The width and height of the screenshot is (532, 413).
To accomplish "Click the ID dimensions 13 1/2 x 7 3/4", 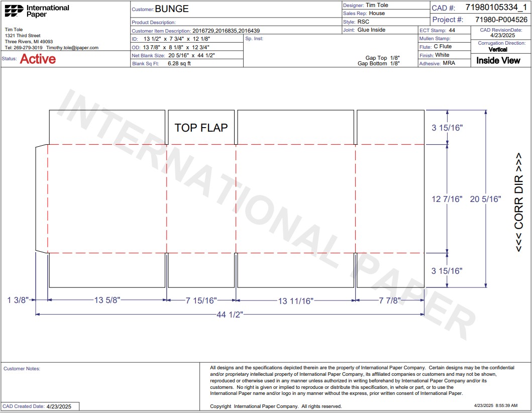I will [177, 39].
